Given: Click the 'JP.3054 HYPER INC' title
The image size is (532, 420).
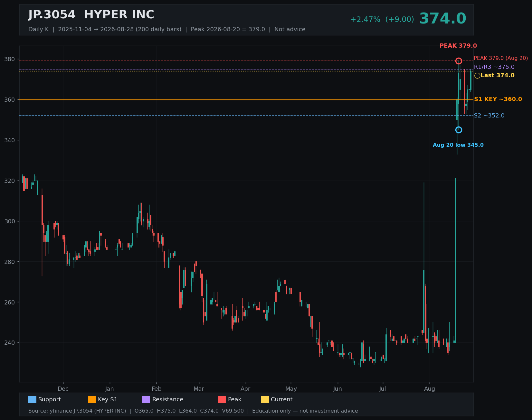Looking at the screenshot, I should [x=91, y=15].
